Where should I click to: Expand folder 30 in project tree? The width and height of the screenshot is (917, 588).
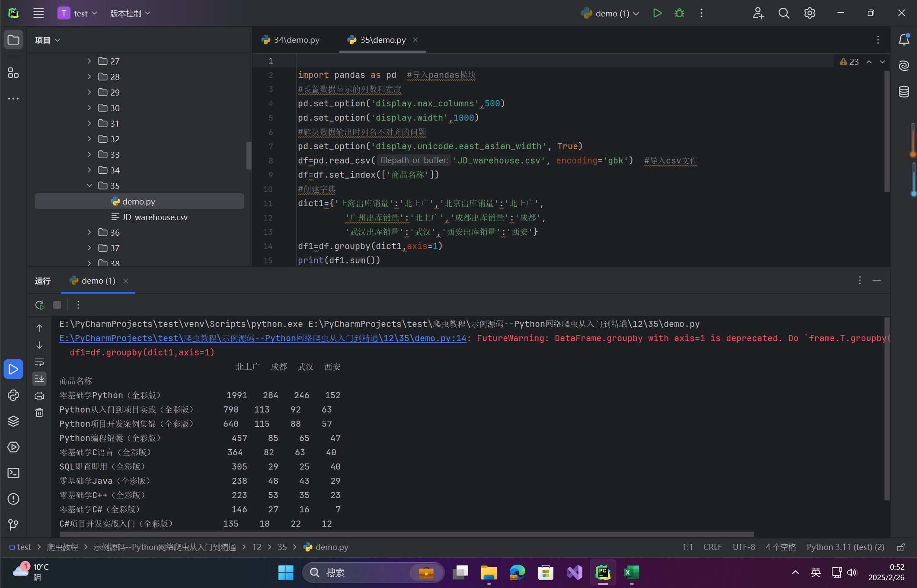point(89,108)
